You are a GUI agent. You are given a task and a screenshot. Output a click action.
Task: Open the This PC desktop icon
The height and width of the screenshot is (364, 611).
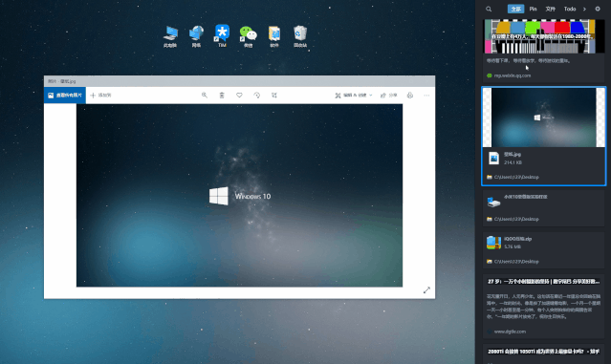pos(170,36)
